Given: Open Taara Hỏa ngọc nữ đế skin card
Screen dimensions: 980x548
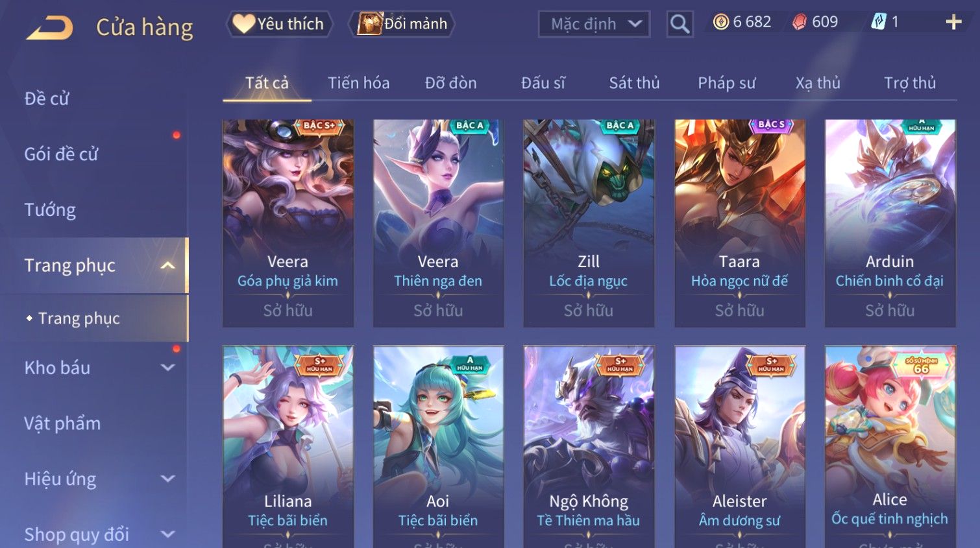Looking at the screenshot, I should pyautogui.click(x=739, y=223).
